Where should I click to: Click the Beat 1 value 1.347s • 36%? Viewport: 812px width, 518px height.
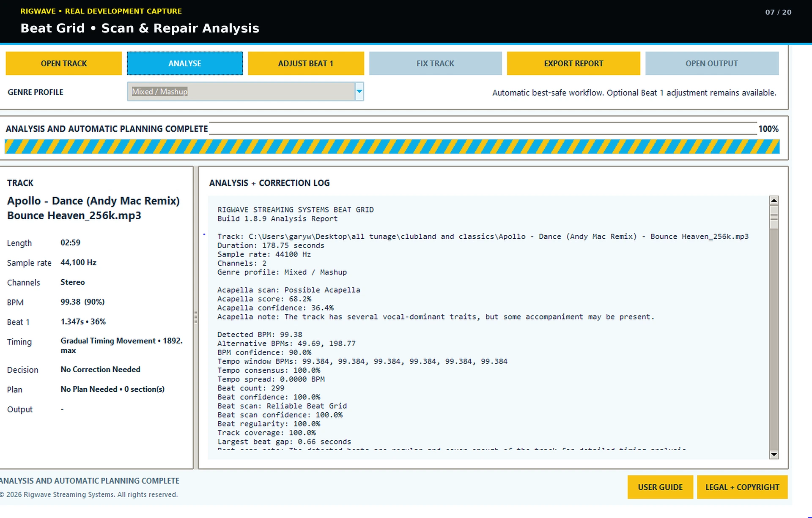(x=83, y=322)
